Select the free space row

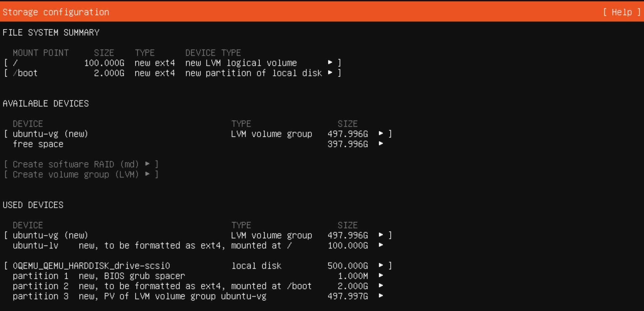click(x=38, y=144)
